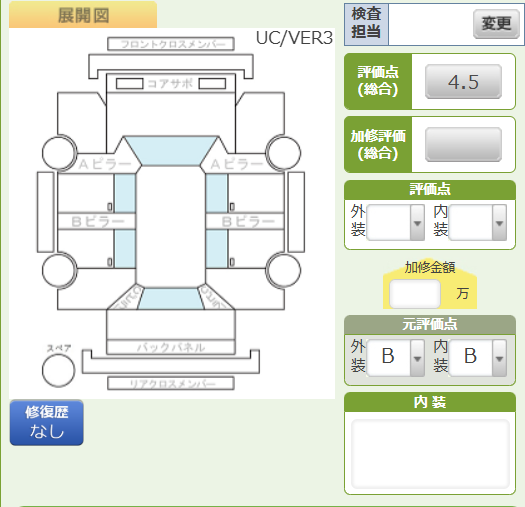
Task: Click the スペア tire circle
Action: tap(59, 370)
